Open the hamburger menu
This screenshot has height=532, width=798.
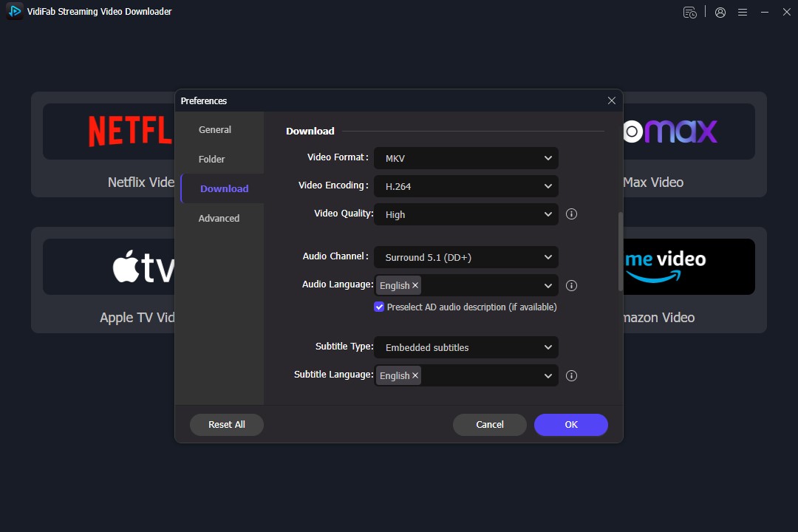[x=742, y=12]
